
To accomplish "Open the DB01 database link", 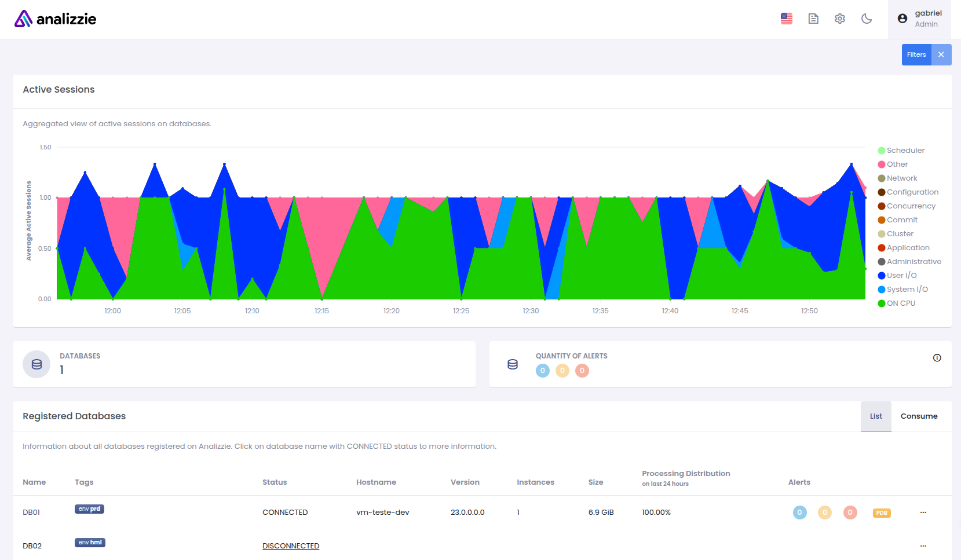I will pos(31,513).
